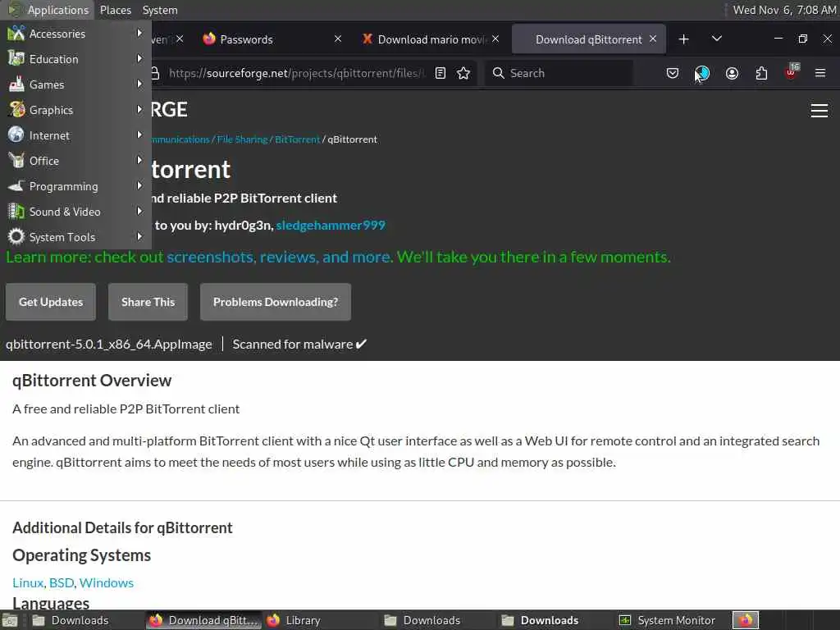Click the Internet globe icon

point(16,135)
